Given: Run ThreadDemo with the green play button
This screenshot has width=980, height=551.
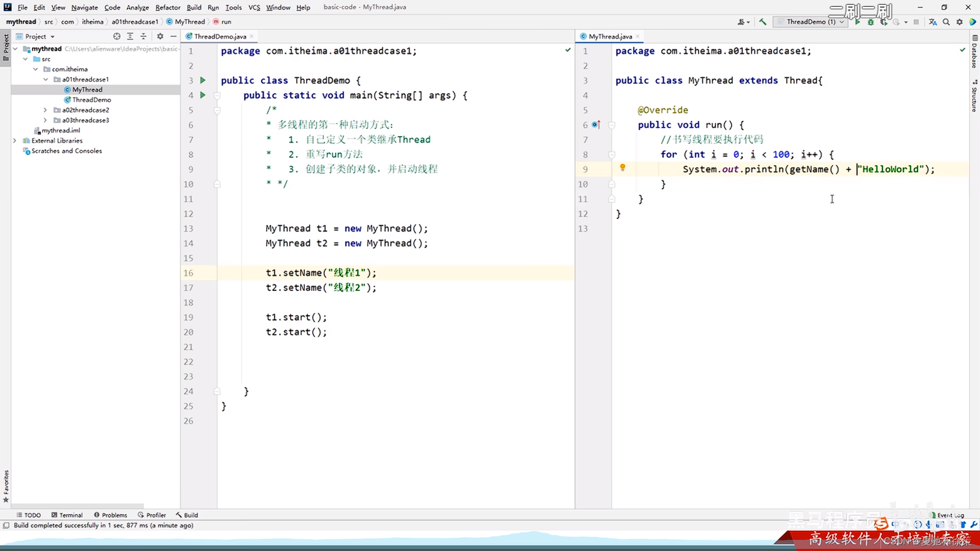Looking at the screenshot, I should coord(857,22).
